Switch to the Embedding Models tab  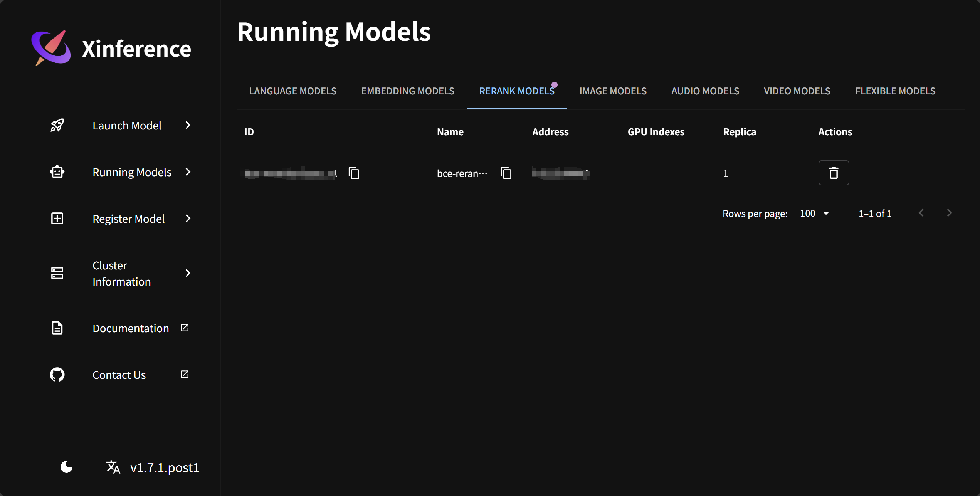[x=408, y=91]
